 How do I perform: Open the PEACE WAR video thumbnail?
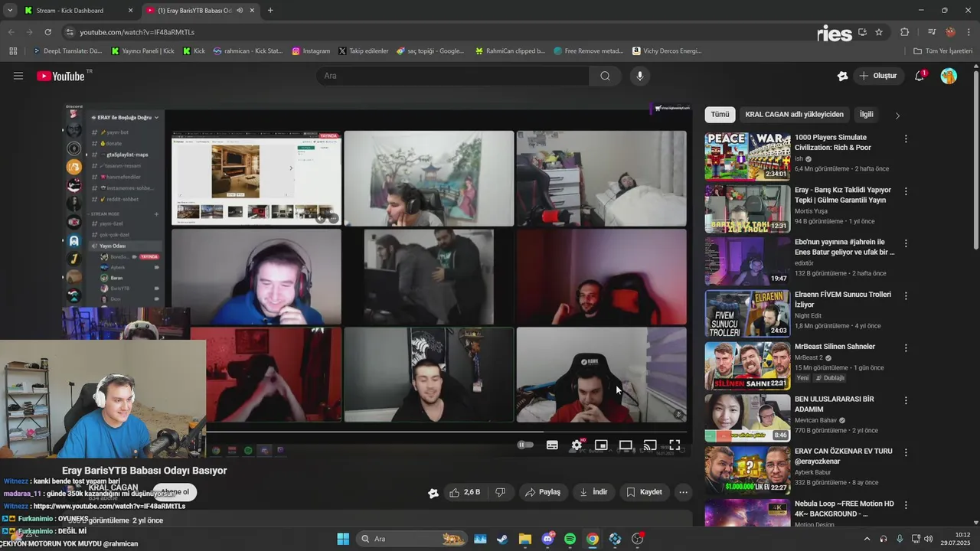747,156
